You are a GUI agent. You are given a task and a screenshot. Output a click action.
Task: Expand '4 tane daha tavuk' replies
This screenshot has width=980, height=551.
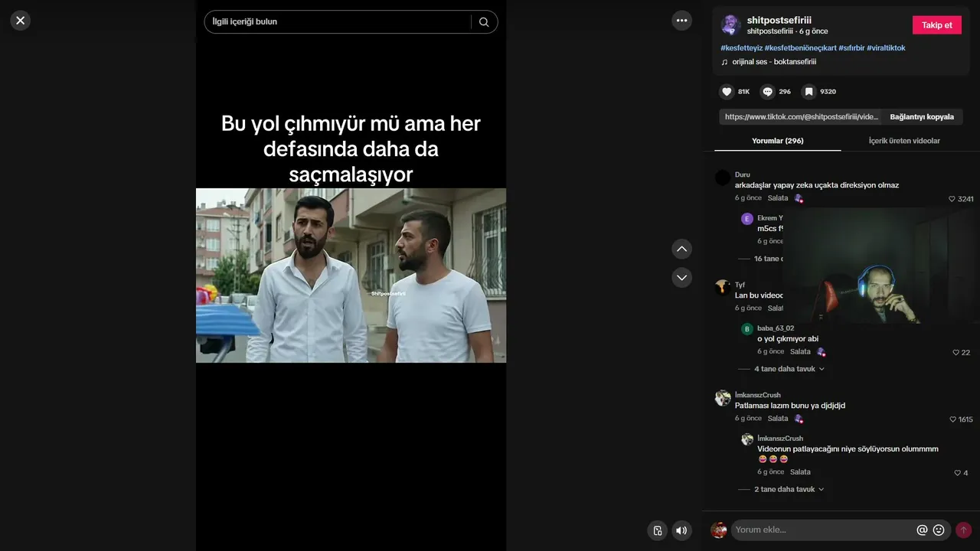(789, 369)
